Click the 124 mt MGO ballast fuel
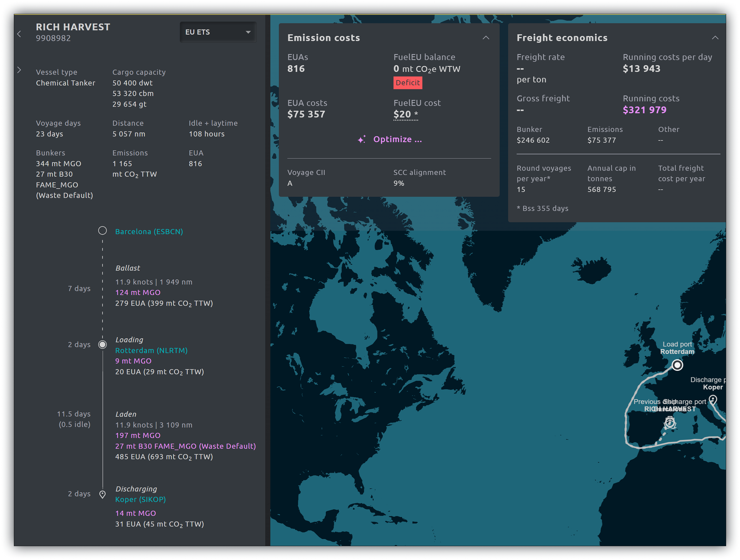This screenshot has width=740, height=560. (x=138, y=293)
